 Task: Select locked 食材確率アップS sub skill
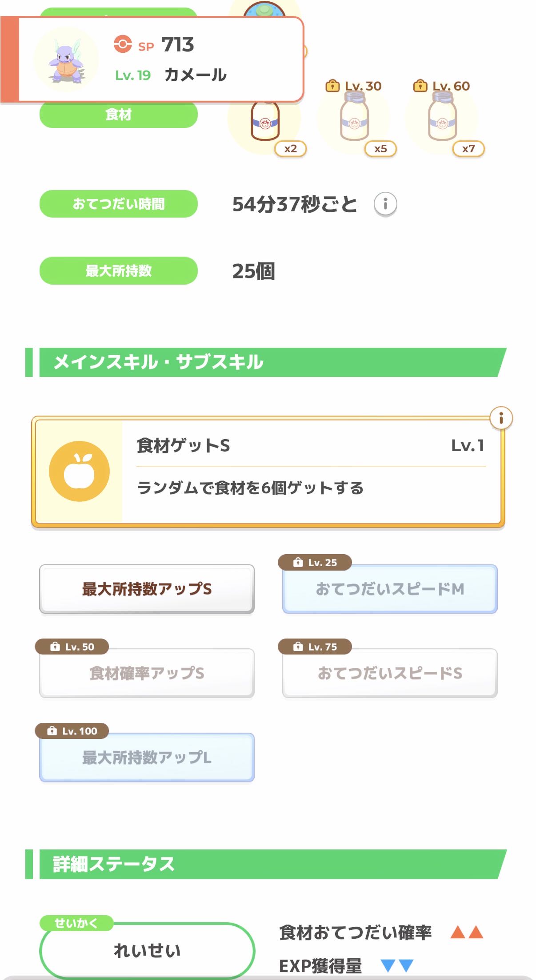[147, 673]
